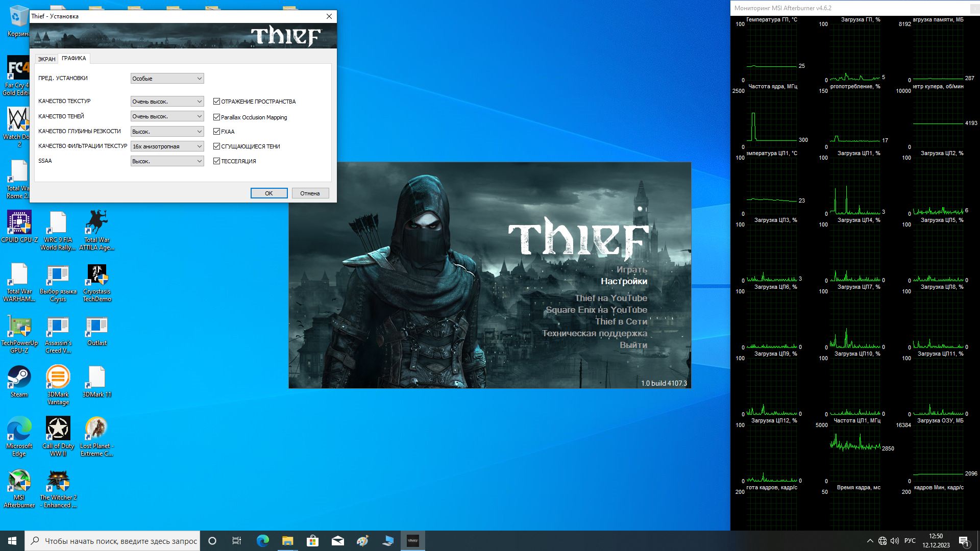Disable Parallax Occlusion Mapping checkbox
The height and width of the screenshot is (551, 980).
click(x=216, y=117)
